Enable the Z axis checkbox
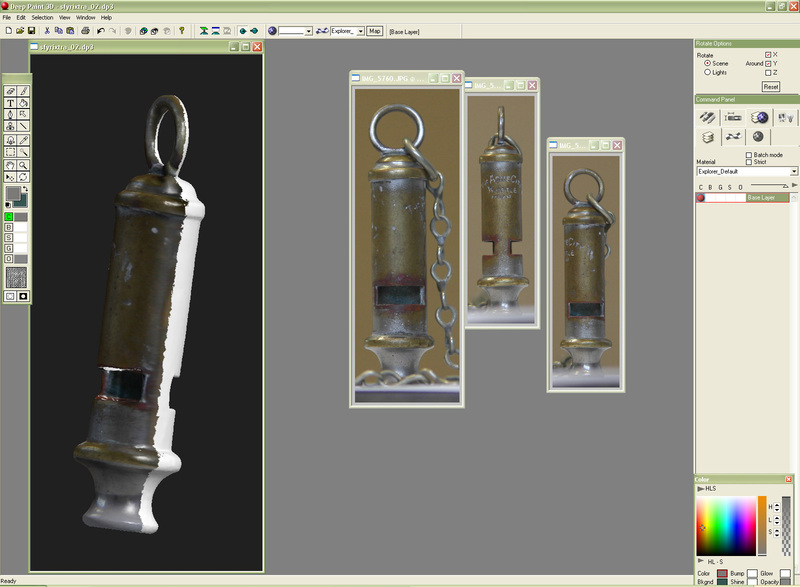Viewport: 800px width, 587px height. pos(768,72)
